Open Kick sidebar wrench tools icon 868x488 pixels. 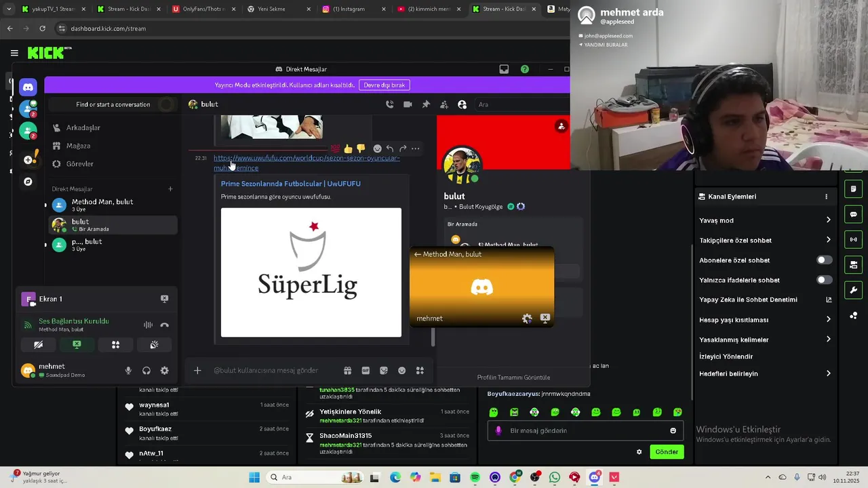(853, 290)
